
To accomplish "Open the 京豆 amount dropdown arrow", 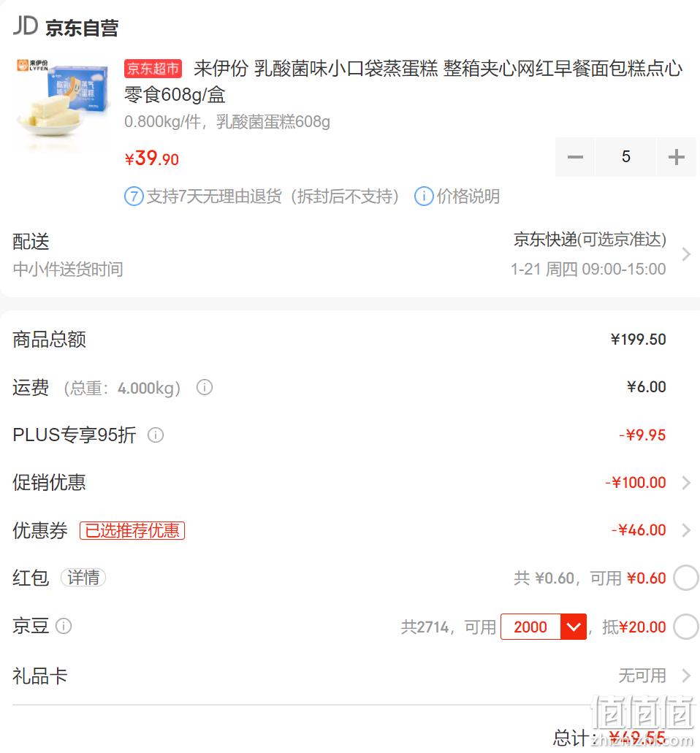I will coord(573,627).
